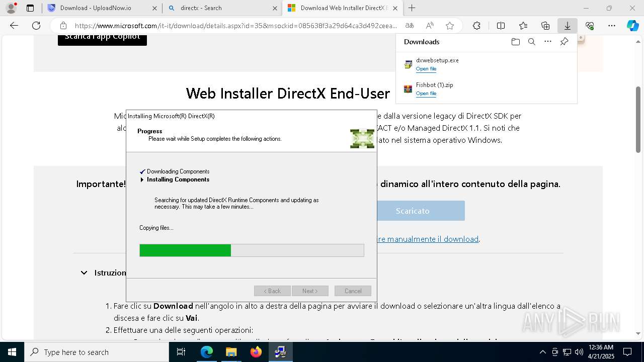This screenshot has height=362, width=644.
Task: Open file link under Fishbot (1).zip
Action: point(426,94)
